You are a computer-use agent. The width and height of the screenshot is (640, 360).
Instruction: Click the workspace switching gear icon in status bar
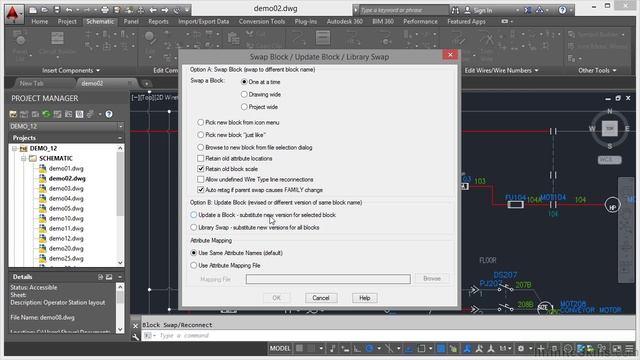point(521,348)
